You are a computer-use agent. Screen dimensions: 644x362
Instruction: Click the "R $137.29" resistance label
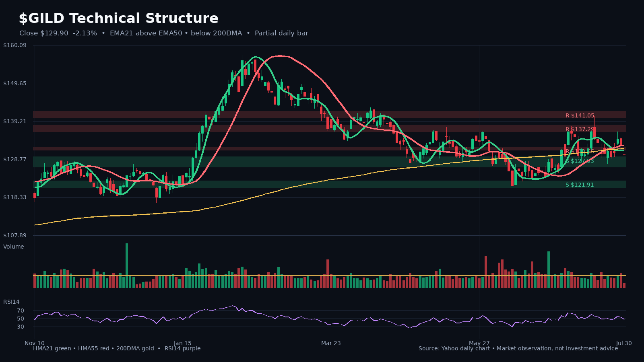click(580, 129)
